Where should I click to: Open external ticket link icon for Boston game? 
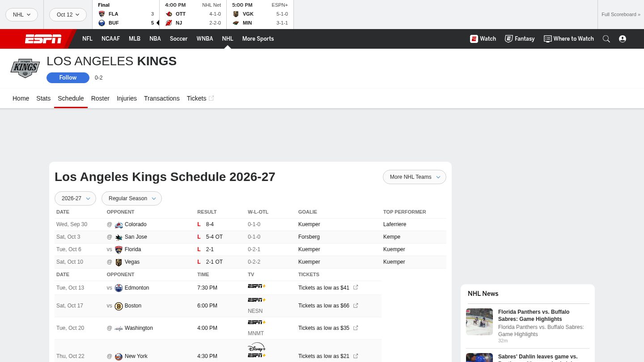pos(356,306)
